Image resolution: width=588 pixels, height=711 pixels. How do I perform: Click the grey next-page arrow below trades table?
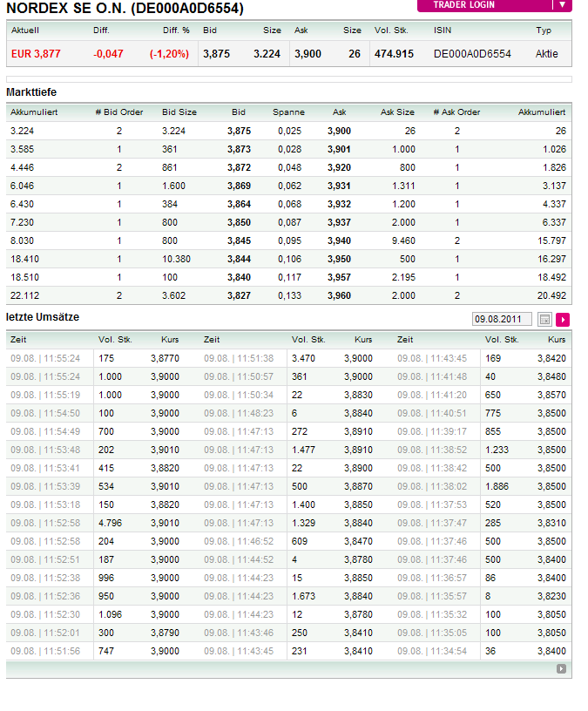pyautogui.click(x=562, y=669)
